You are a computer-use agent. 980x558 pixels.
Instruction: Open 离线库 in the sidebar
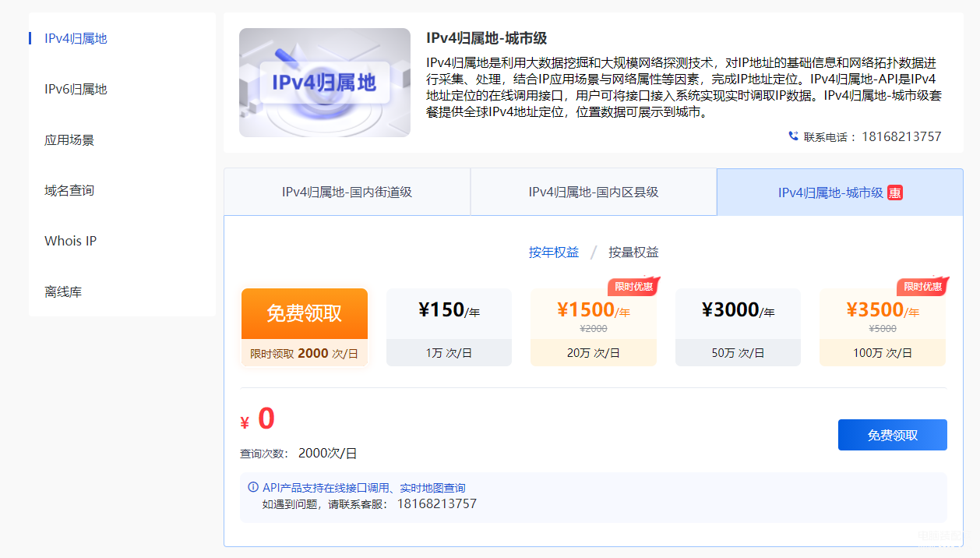point(63,291)
